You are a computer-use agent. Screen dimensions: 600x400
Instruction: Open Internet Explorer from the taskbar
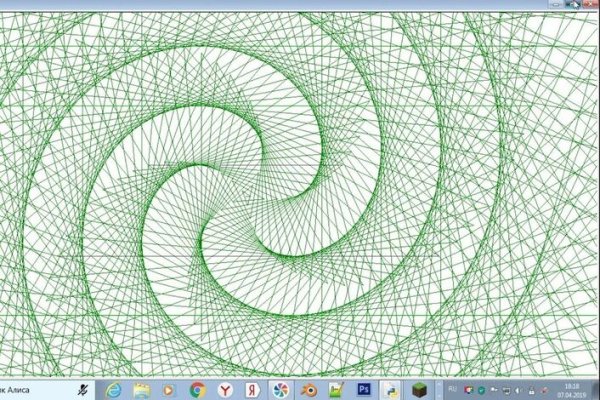[x=113, y=388]
